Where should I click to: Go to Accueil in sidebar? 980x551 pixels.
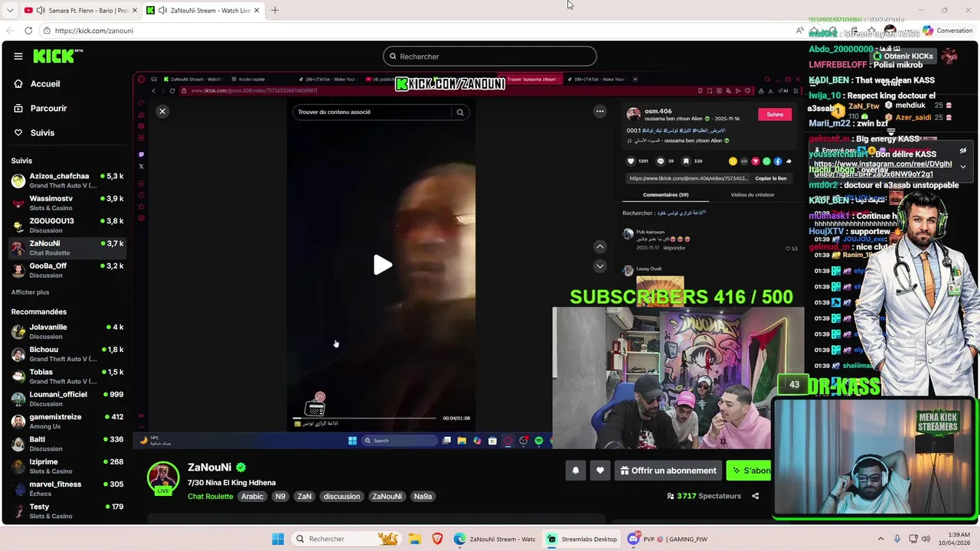45,83
